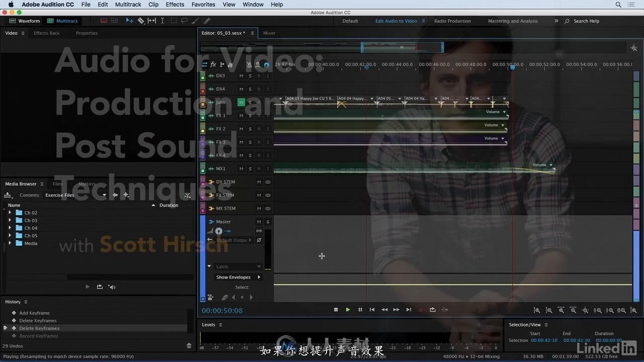Switch to the Effects Rack tab
This screenshot has height=362, width=644.
point(46,33)
